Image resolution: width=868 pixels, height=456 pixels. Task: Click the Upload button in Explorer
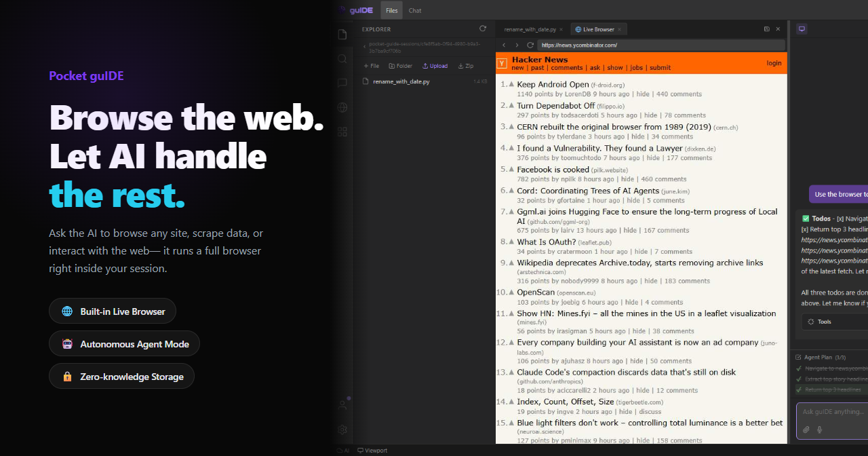(435, 66)
